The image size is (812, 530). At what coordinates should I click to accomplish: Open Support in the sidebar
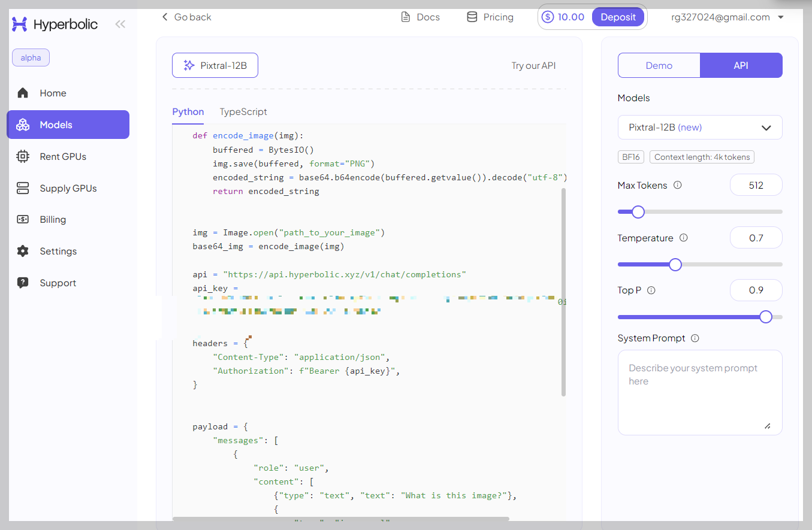point(68,283)
